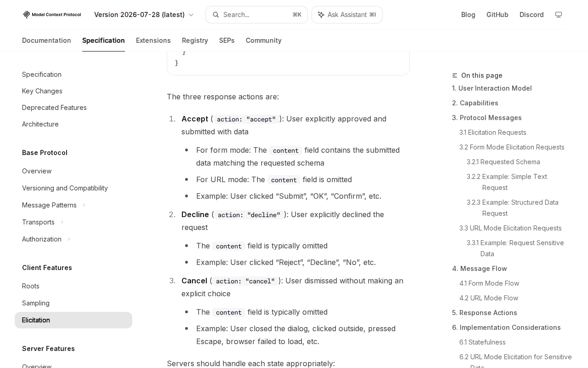Jump to 3.3 URL Mode Elicitation Requests
The height and width of the screenshot is (368, 588).
point(510,228)
